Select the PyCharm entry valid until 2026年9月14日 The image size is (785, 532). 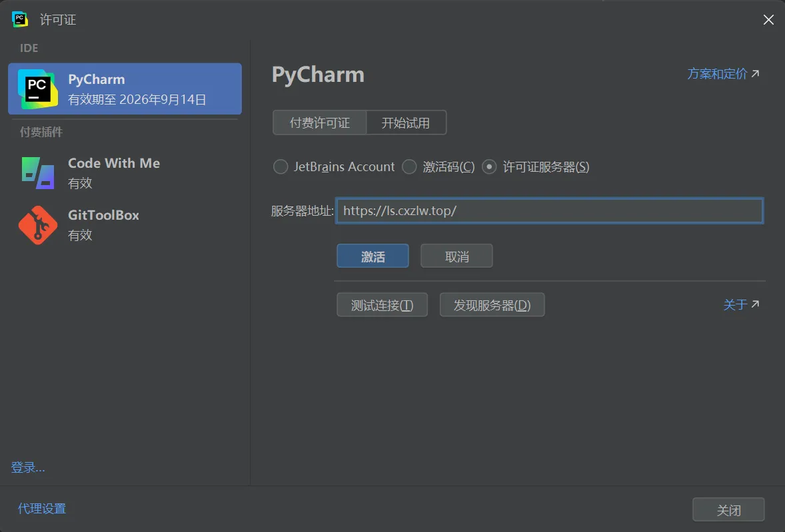(x=125, y=89)
